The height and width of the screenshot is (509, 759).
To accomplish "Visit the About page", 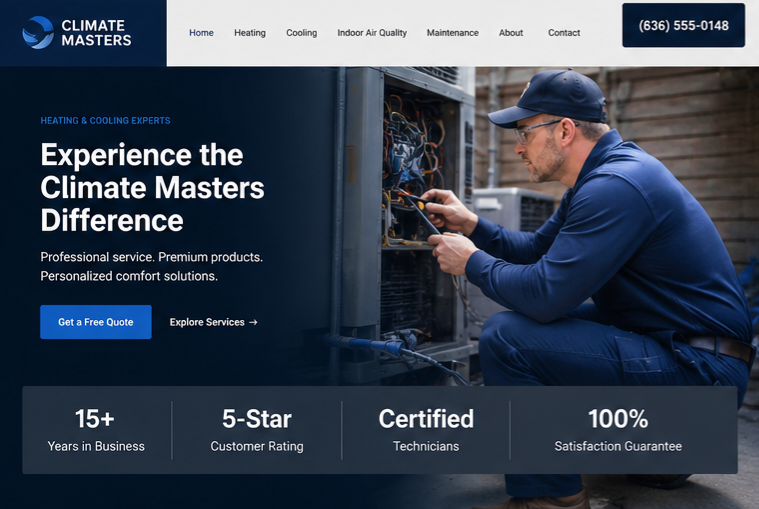I will coord(511,32).
